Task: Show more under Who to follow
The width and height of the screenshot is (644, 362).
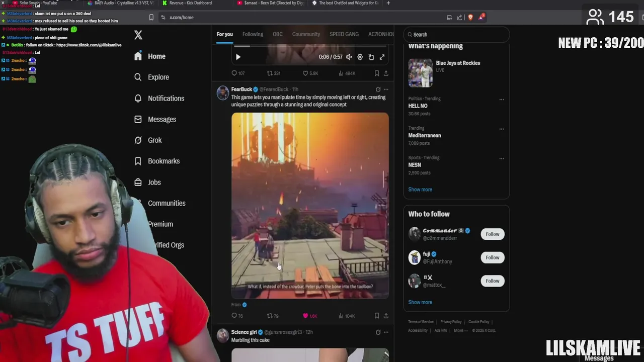Action: coord(420,302)
